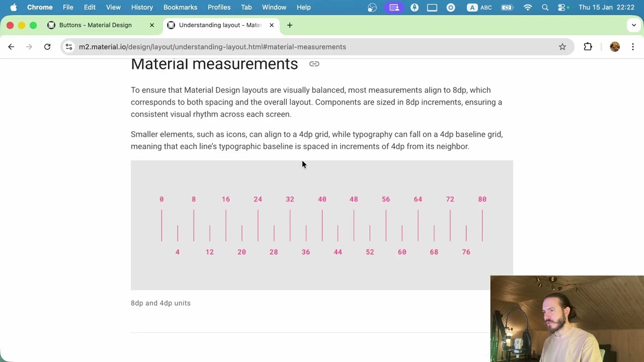Open the Window menu
This screenshot has width=644, height=362.
click(274, 7)
